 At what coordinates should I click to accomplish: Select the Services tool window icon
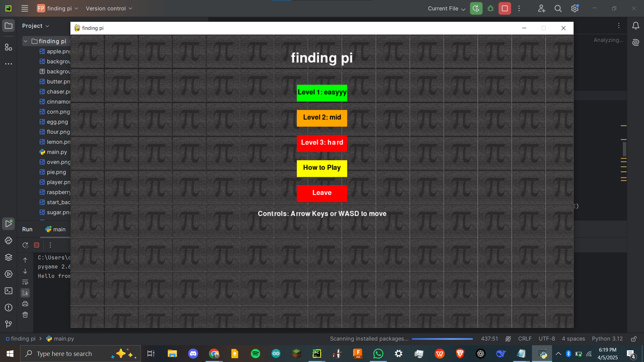coord(8,274)
